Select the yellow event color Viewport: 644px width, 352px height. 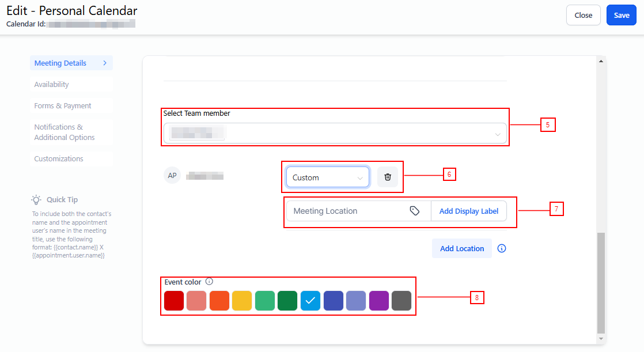(242, 301)
